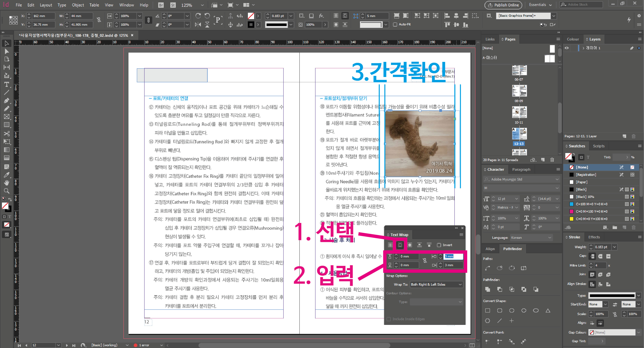Select the Scissors tool

6,134
